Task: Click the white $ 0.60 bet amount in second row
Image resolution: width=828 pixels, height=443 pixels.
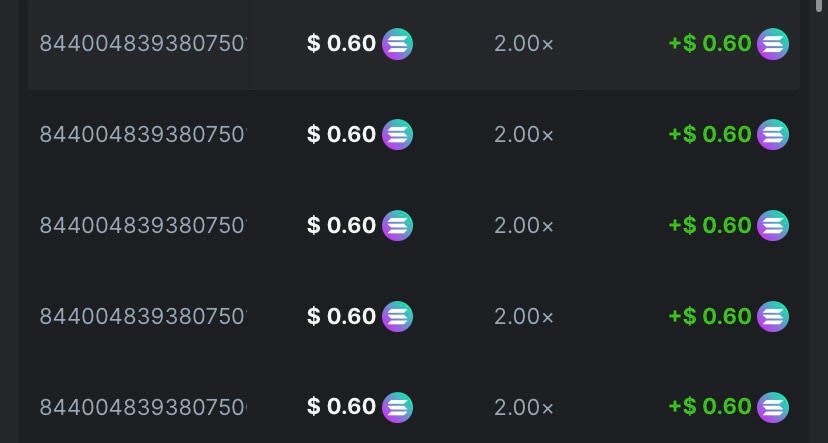Action: (342, 134)
